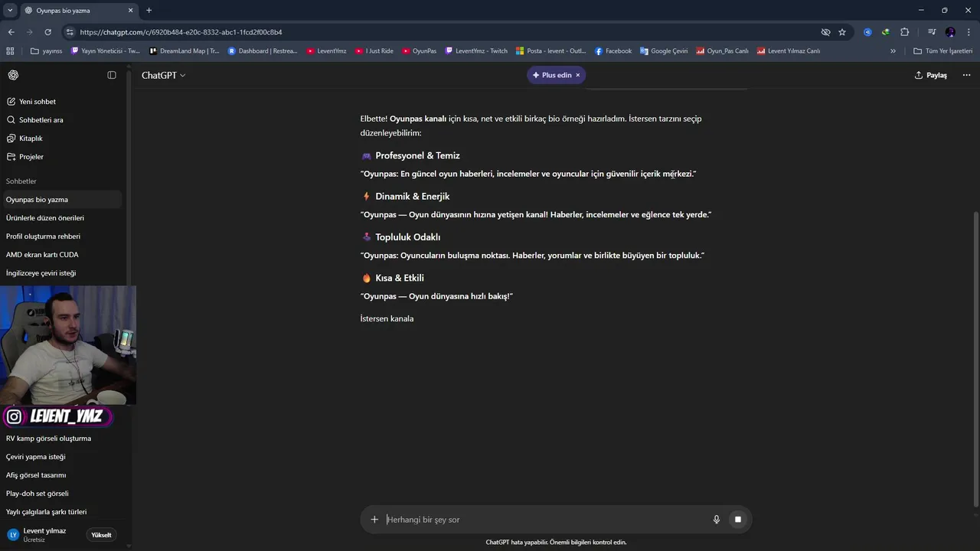980x551 pixels.
Task: Open the LeventYmz YouTube bookmark
Action: [x=327, y=51]
